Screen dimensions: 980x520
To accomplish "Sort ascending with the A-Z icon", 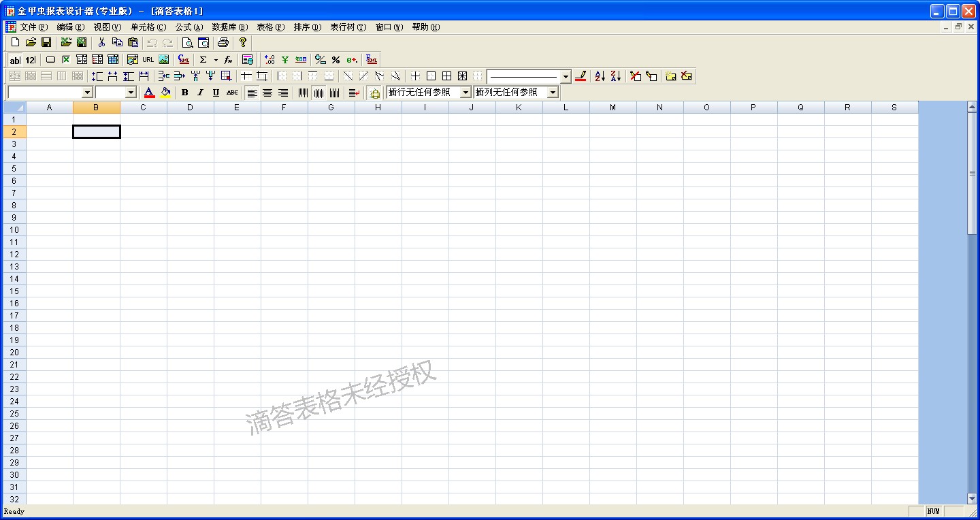I will click(x=600, y=76).
